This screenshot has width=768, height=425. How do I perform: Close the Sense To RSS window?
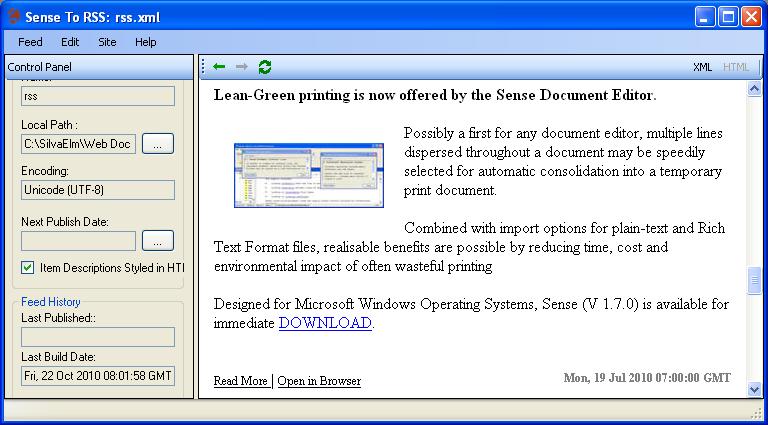751,18
